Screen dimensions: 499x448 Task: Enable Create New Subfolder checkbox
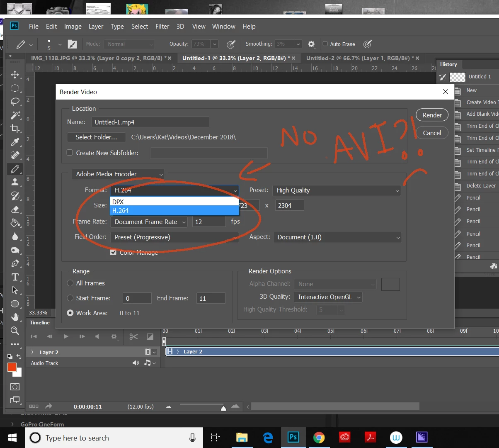(70, 153)
